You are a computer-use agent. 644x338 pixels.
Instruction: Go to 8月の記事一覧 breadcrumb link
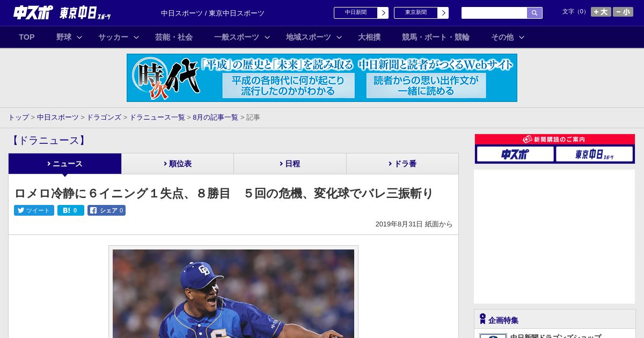(x=216, y=117)
